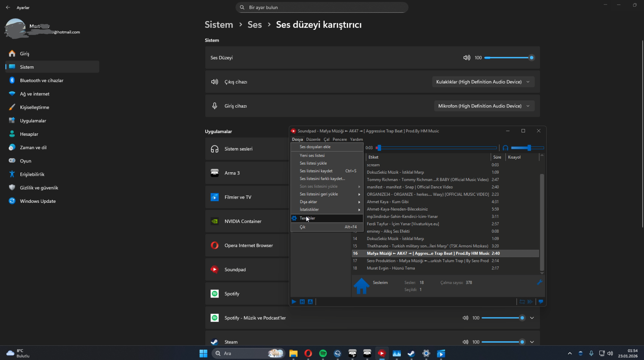Open the Windows Start menu
The width and height of the screenshot is (644, 360).
click(x=204, y=353)
